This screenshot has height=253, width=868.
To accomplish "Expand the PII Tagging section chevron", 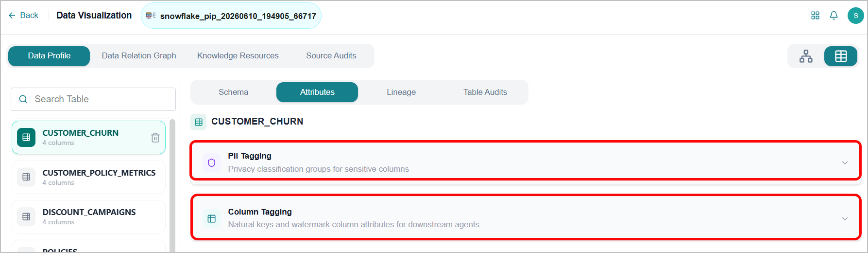I will tap(845, 163).
